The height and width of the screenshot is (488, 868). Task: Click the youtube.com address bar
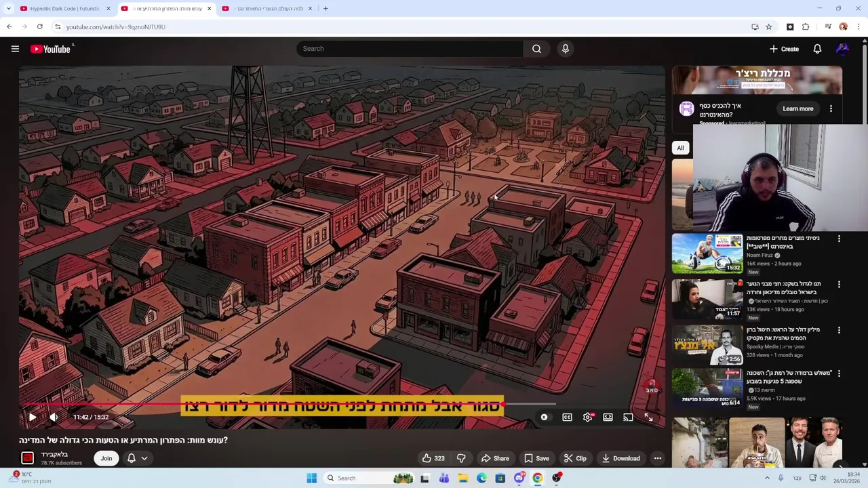tap(400, 27)
